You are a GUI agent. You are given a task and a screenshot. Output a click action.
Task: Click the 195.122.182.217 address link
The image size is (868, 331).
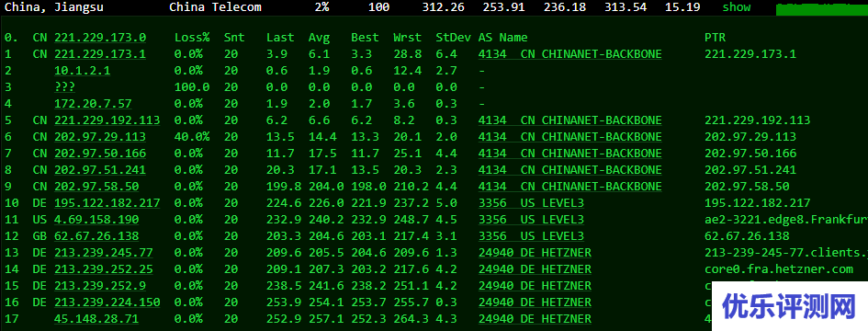pos(107,203)
